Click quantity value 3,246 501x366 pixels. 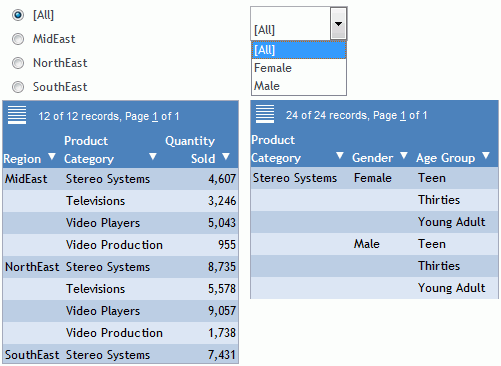[222, 201]
